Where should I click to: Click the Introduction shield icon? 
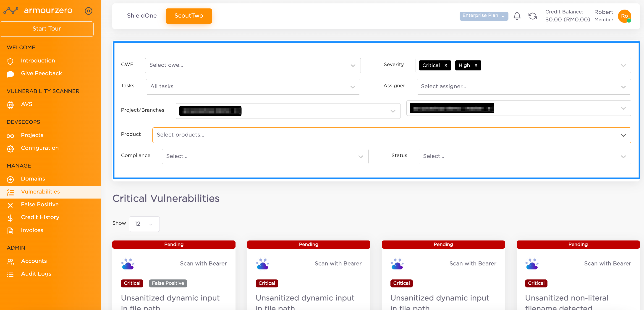10,62
